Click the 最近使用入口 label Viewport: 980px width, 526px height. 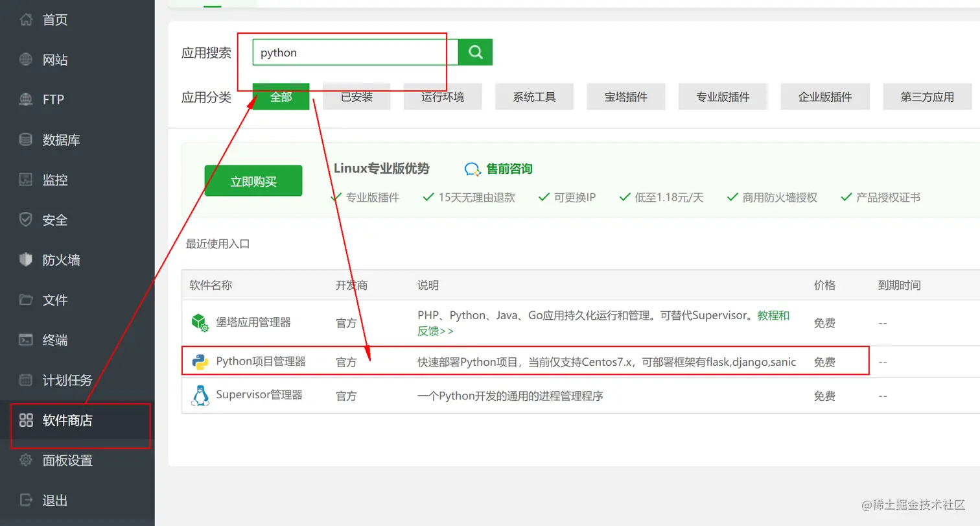(x=218, y=244)
